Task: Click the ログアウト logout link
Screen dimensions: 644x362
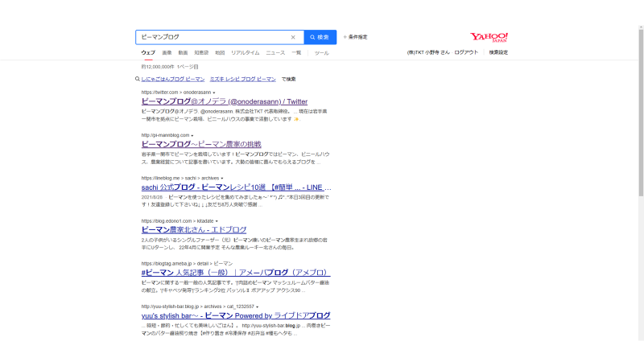Action: tap(465, 52)
